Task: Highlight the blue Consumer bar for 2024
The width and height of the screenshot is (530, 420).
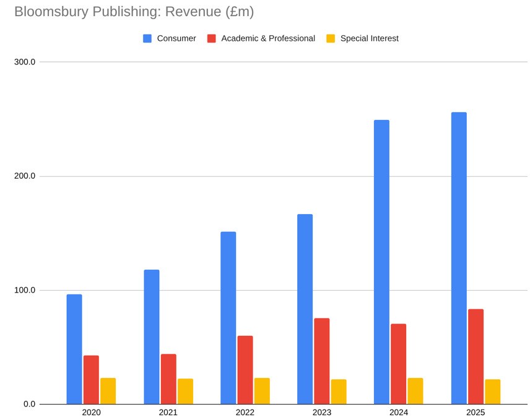Action: (x=381, y=262)
